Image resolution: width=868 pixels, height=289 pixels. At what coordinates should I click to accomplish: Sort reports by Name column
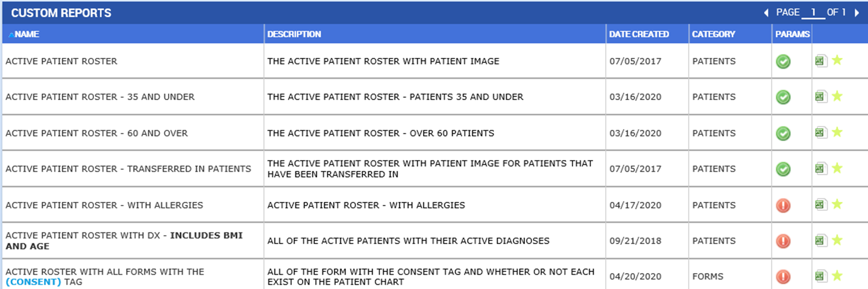point(27,34)
